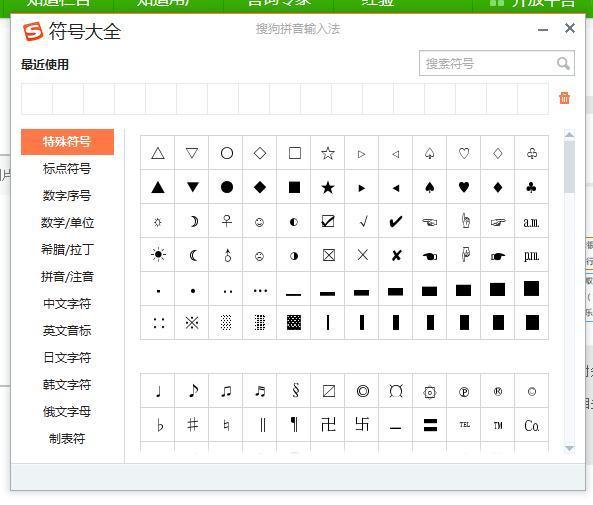
Task: Select the TEL symbol
Action: [x=464, y=424]
